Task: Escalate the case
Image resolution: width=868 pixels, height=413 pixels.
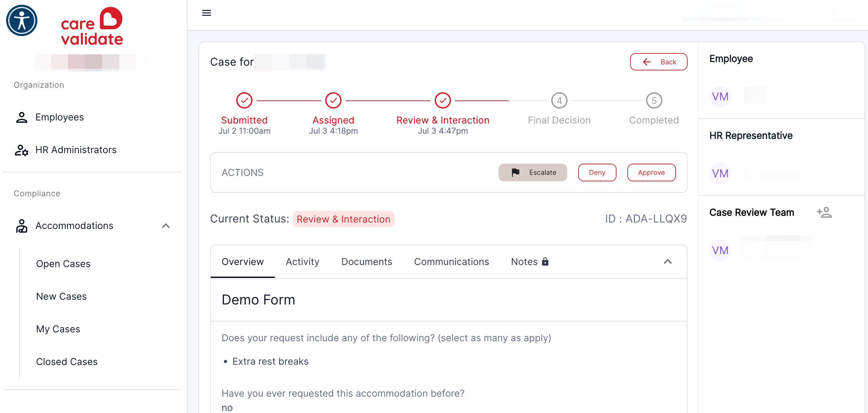Action: pyautogui.click(x=533, y=172)
